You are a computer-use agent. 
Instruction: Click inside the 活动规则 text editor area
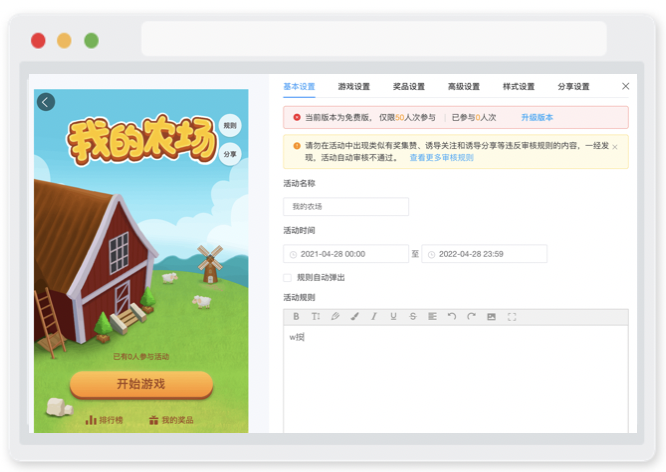pos(456,379)
